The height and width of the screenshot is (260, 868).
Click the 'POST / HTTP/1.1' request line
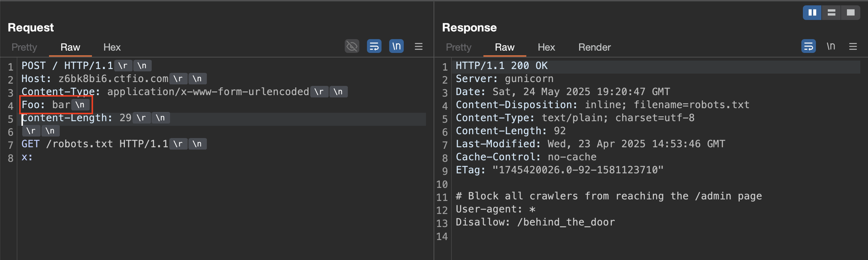click(67, 66)
